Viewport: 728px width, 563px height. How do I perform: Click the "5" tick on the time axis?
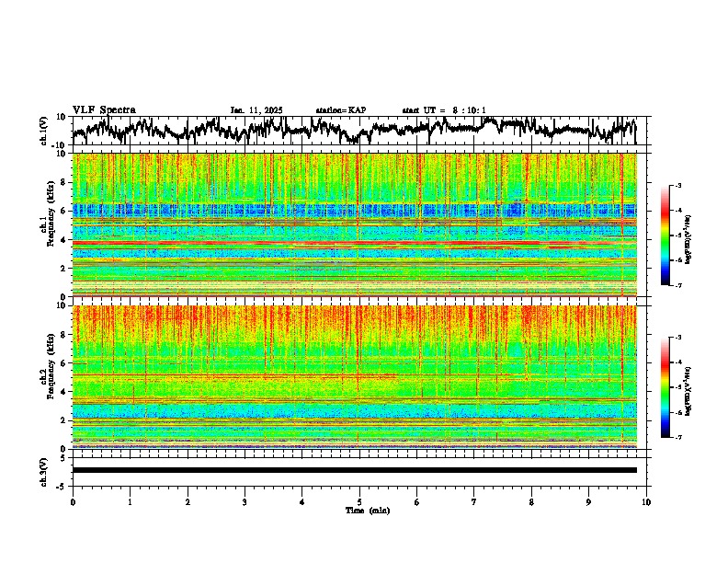(359, 502)
